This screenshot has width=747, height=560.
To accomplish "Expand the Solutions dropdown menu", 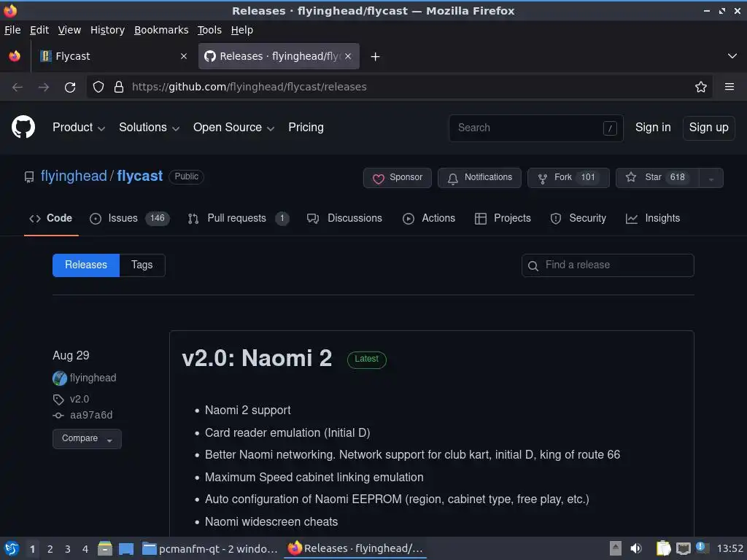I will pos(149,128).
